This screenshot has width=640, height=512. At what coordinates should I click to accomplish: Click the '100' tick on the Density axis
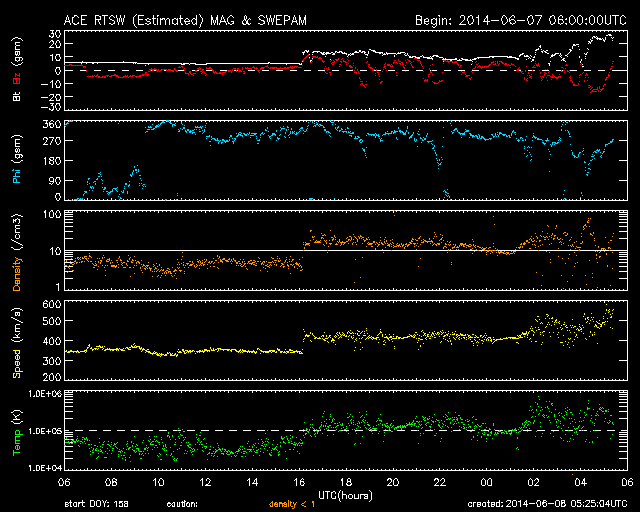pos(52,214)
